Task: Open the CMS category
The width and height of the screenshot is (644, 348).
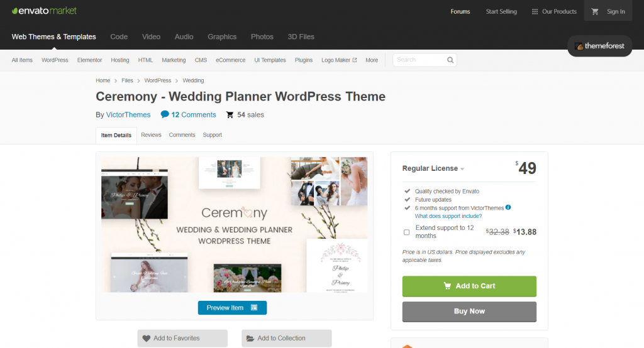Action: click(x=201, y=60)
